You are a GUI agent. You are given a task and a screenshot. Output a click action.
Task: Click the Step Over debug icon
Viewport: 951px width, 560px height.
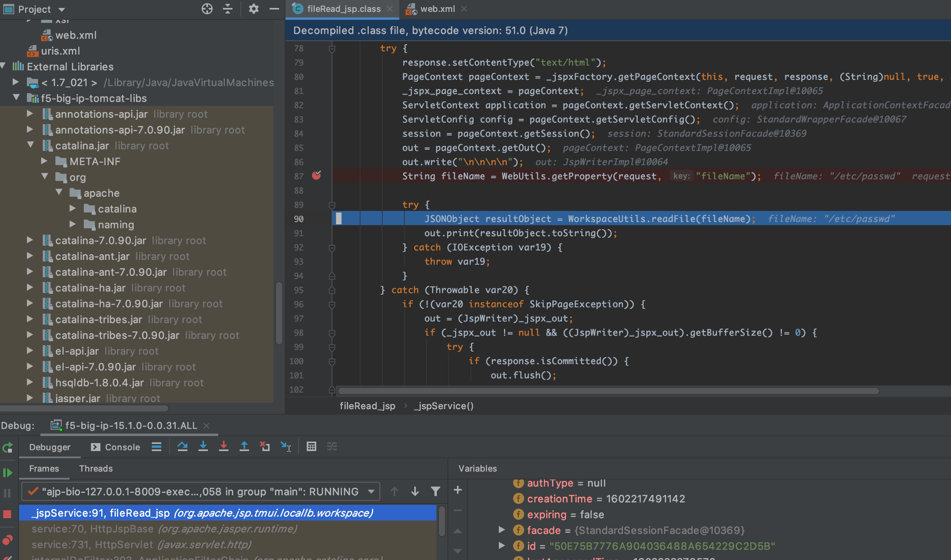(182, 446)
